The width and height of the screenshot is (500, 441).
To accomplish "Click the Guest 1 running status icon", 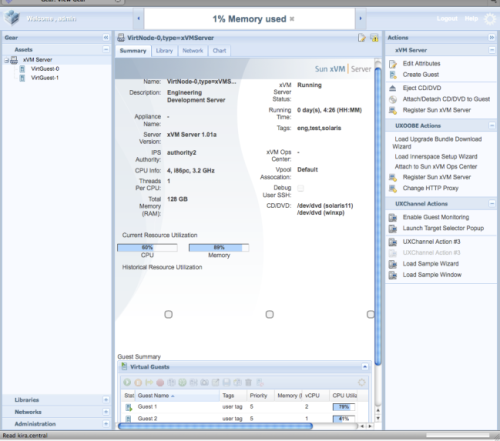I will (x=128, y=407).
